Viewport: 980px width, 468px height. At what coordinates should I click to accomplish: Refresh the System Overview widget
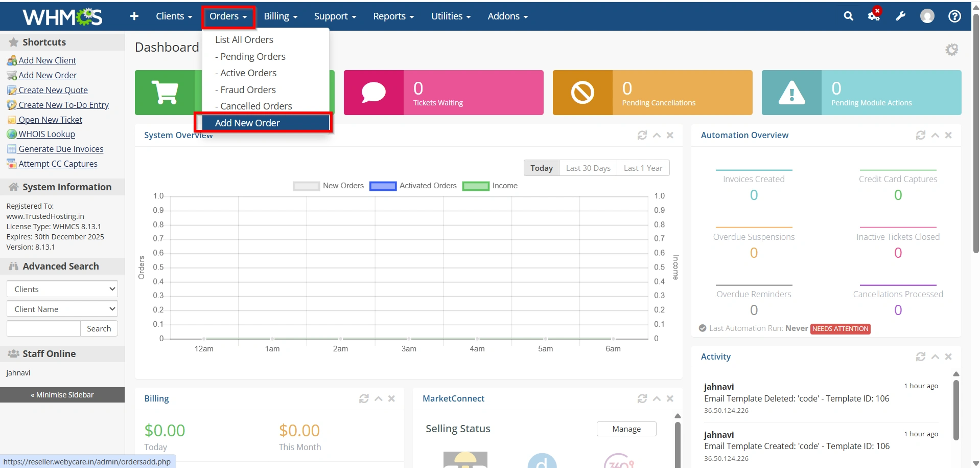click(x=642, y=135)
